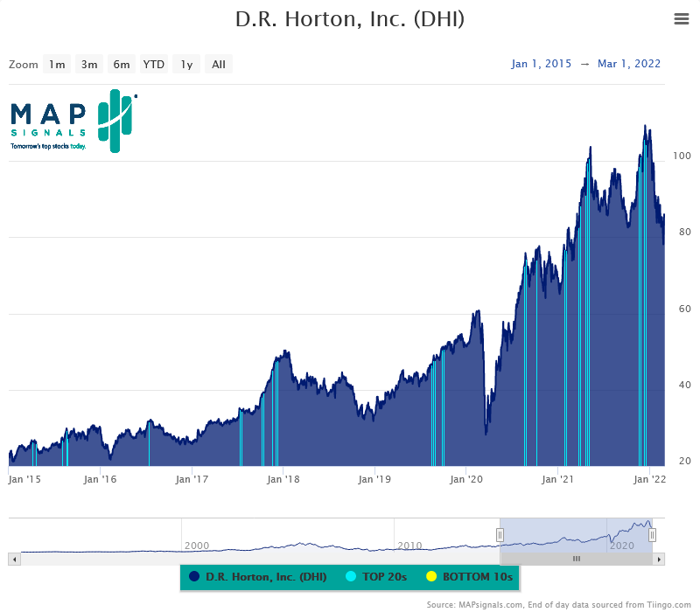Click the dark blue DHI legend dot
700x612 pixels.
pyautogui.click(x=194, y=576)
